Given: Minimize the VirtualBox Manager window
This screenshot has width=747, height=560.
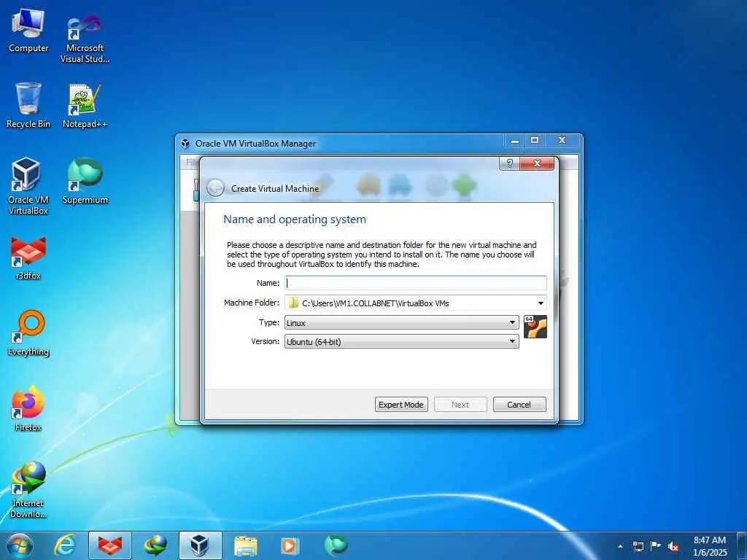Looking at the screenshot, I should pyautogui.click(x=515, y=141).
